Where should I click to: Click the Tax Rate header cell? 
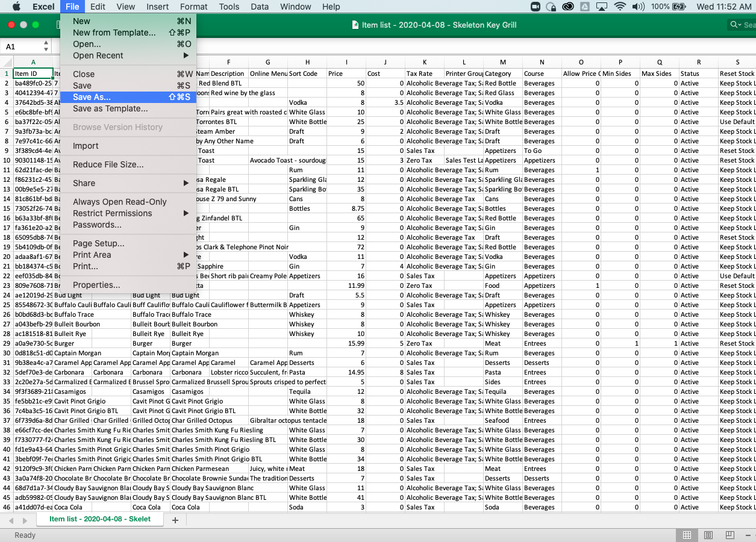point(425,73)
